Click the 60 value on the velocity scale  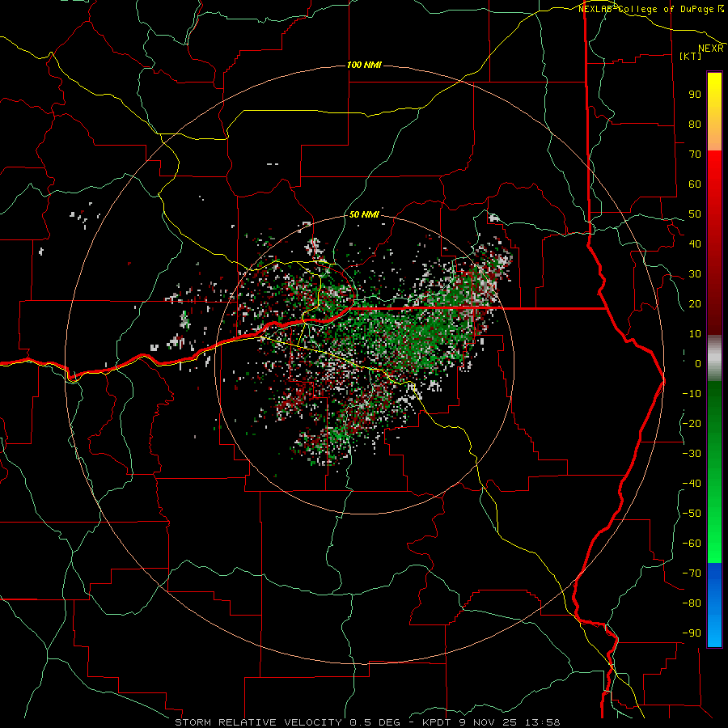(695, 184)
